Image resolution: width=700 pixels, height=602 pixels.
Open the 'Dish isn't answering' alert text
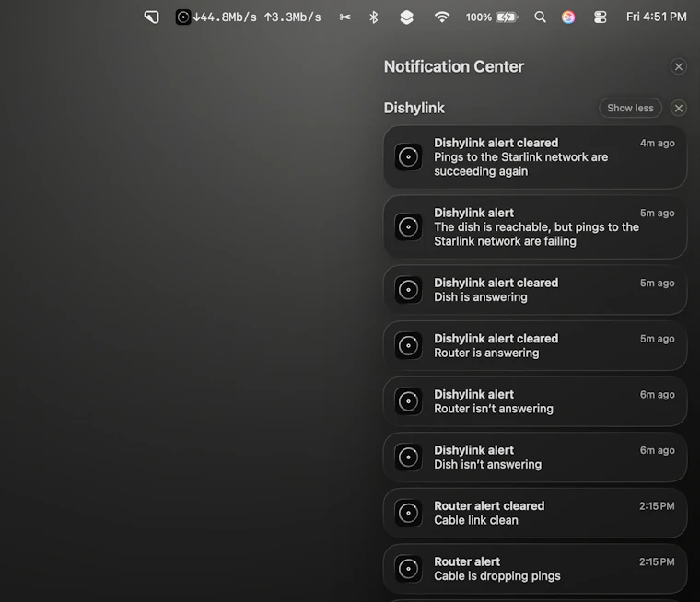coord(487,464)
